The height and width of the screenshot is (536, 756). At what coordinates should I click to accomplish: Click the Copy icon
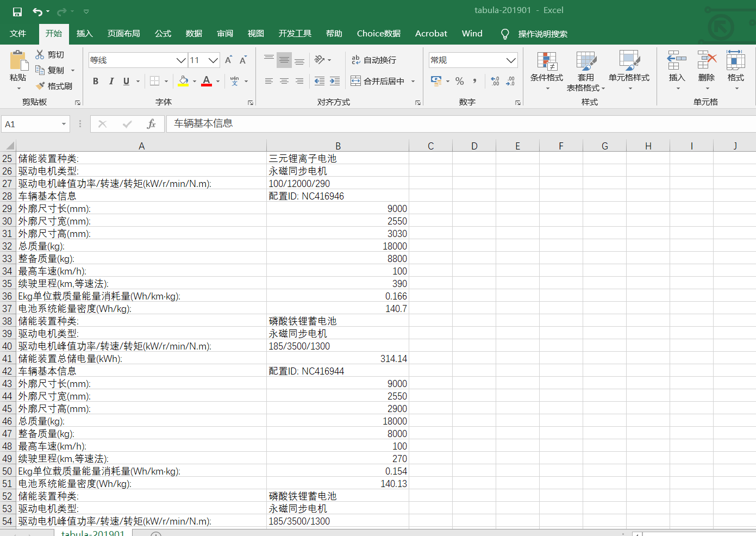pos(40,70)
